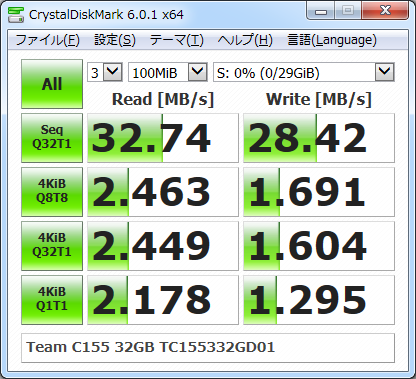Open the ファイル(F) menu
Screen dimensions: 416x379
pos(48,40)
